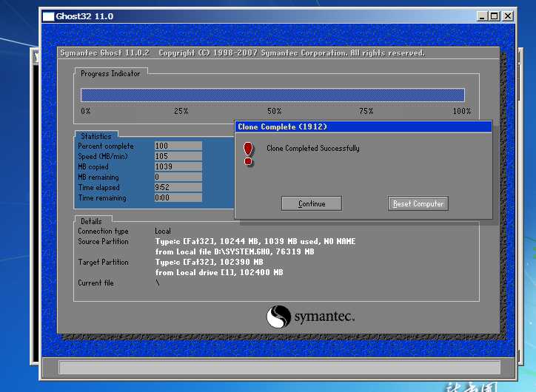Click the Time remaining value 0:00
This screenshot has width=536, height=392.
click(x=178, y=197)
